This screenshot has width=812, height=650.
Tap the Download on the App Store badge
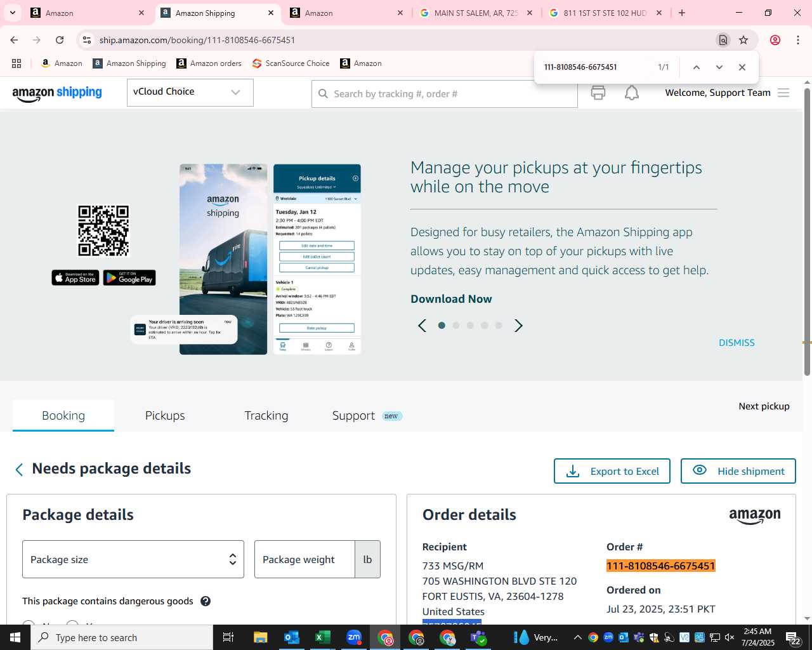(75, 278)
